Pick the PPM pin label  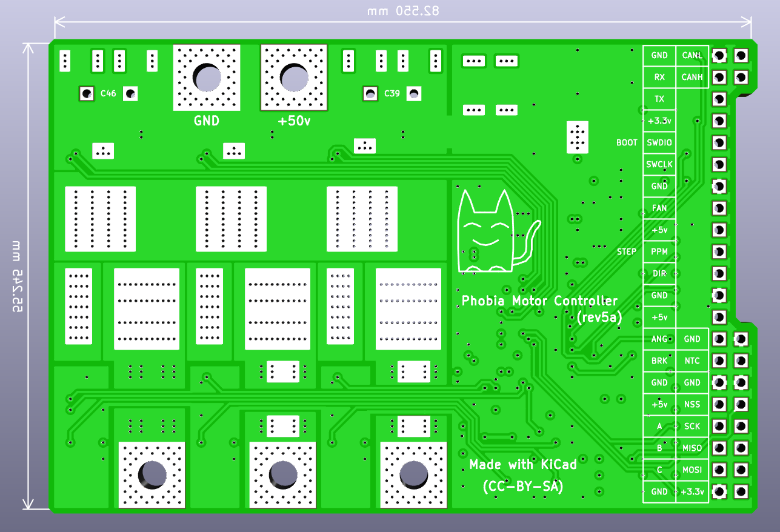pyautogui.click(x=659, y=251)
